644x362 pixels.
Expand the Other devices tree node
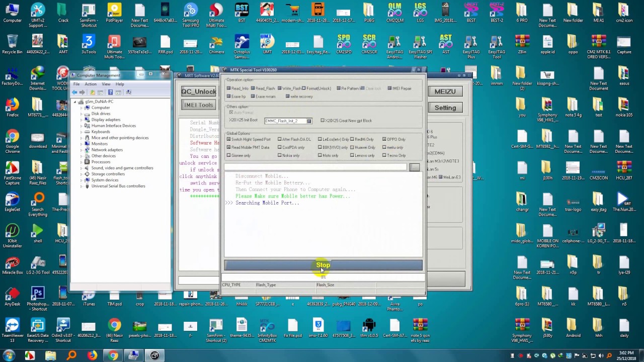tap(81, 156)
